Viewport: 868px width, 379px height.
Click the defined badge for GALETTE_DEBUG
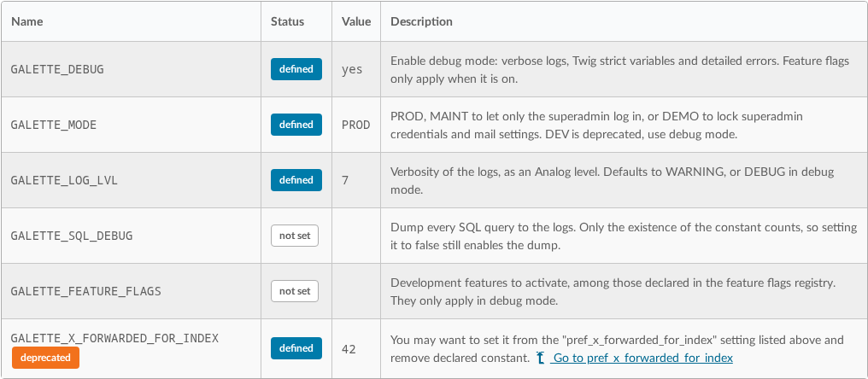(x=296, y=69)
